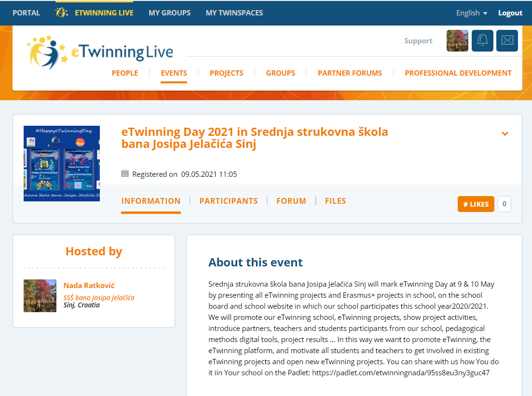The width and height of the screenshot is (532, 396).
Task: Open user profile avatar in header
Action: coord(457,41)
